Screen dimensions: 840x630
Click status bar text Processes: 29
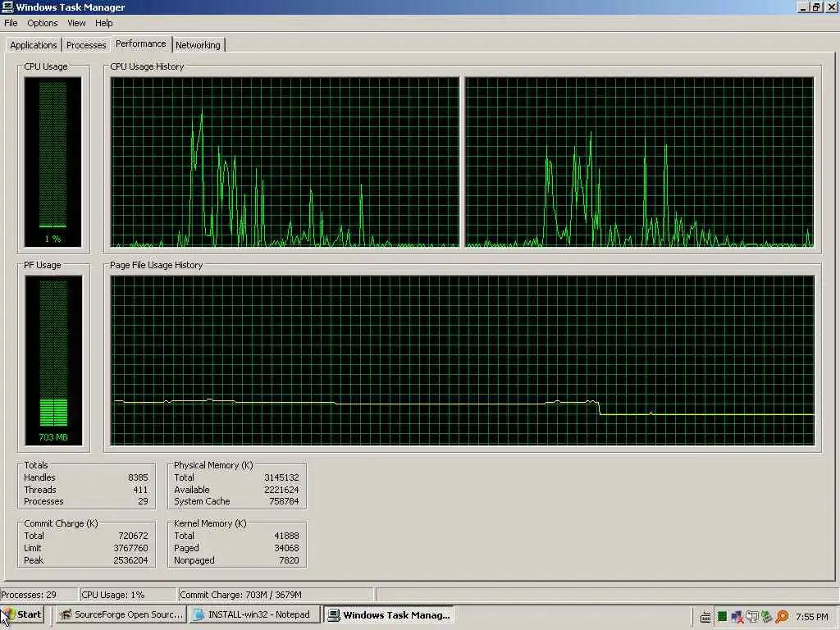[29, 595]
